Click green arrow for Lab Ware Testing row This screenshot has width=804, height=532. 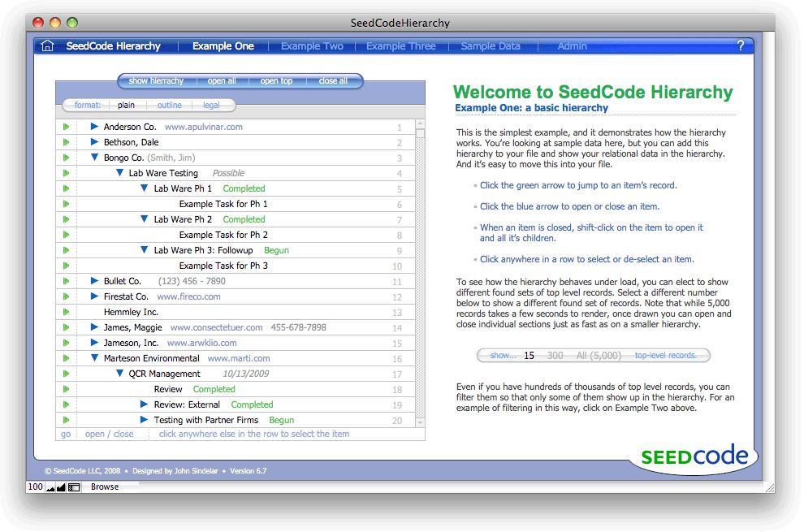(66, 173)
